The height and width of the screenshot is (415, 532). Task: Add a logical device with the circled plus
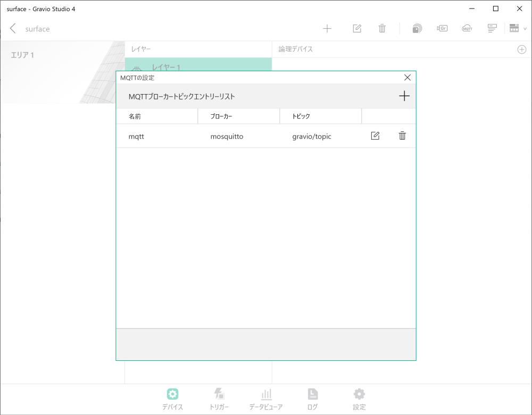point(522,49)
